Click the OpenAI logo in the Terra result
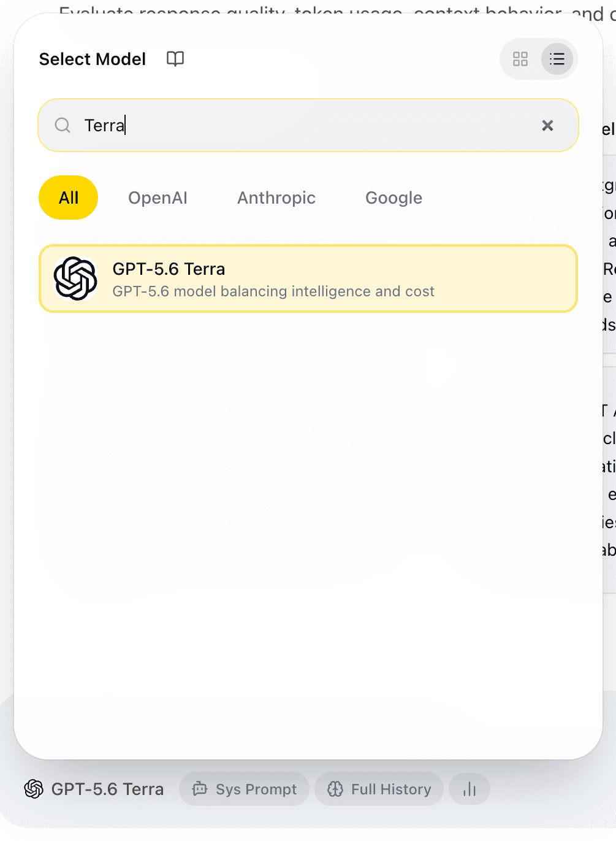This screenshot has height=841, width=616. [75, 278]
